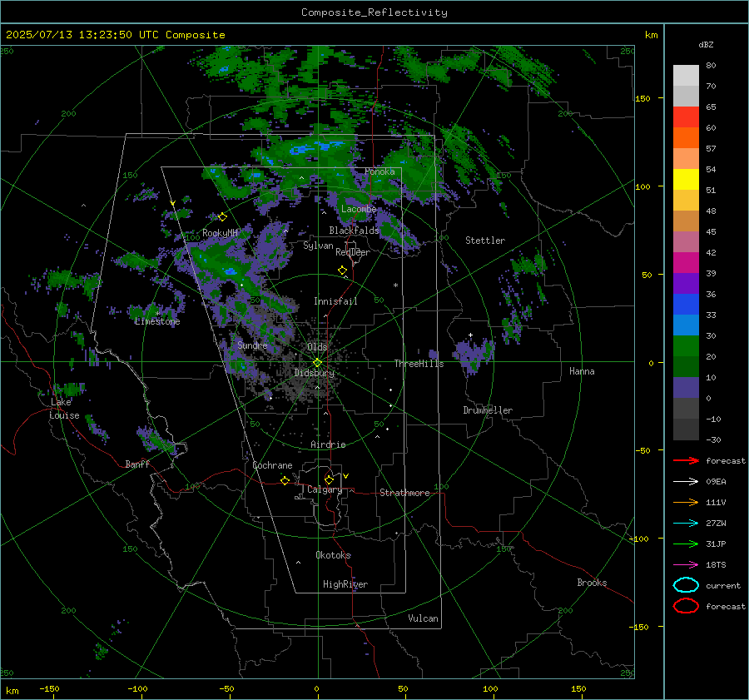Select the yellow diamond marker below Cochrane

(x=285, y=480)
